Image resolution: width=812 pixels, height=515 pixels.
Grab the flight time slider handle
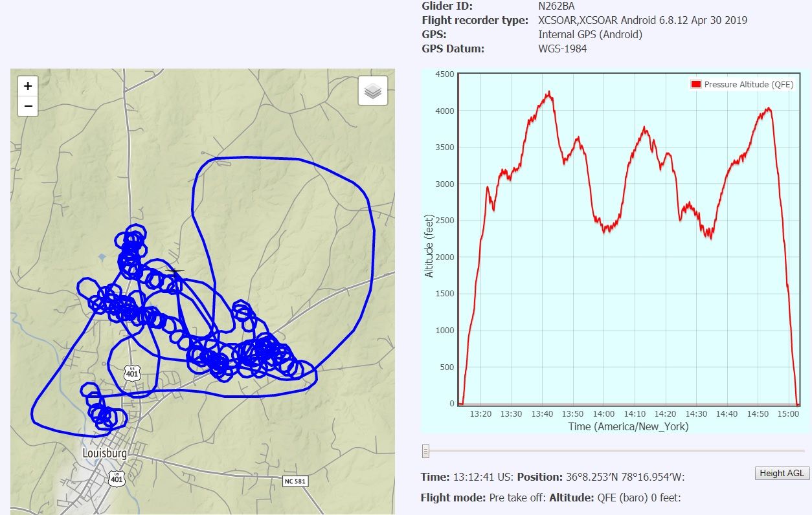coord(425,451)
